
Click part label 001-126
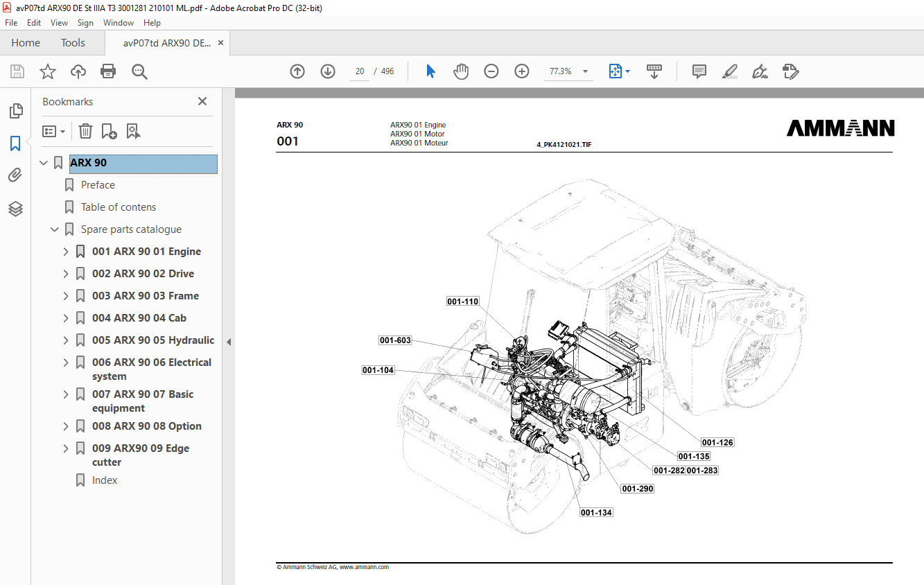click(x=717, y=442)
